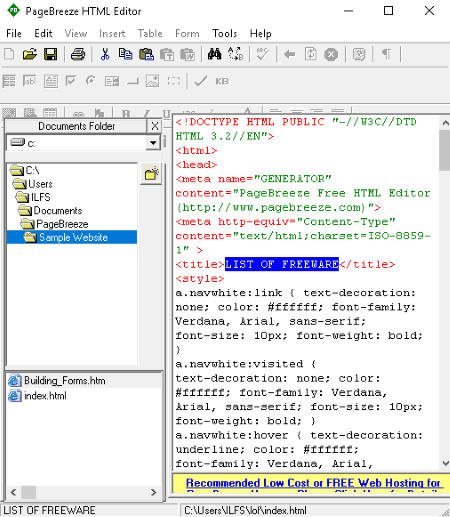Insert a drop-down list field icon
This screenshot has width=450, height=517.
(112, 81)
